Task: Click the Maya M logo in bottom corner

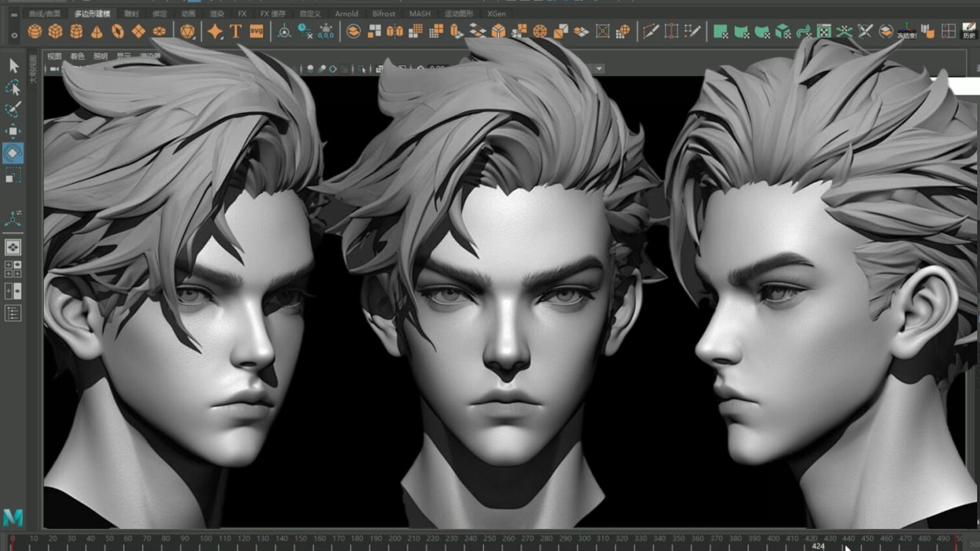Action: [x=13, y=517]
